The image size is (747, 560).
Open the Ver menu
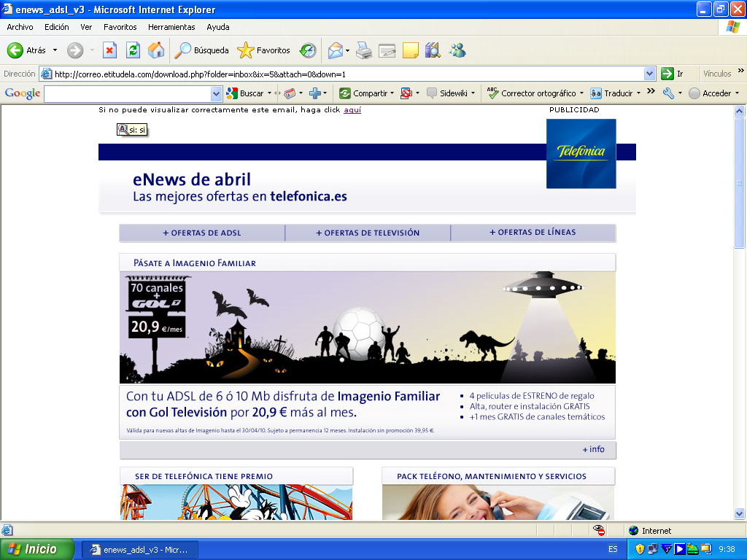coord(86,27)
